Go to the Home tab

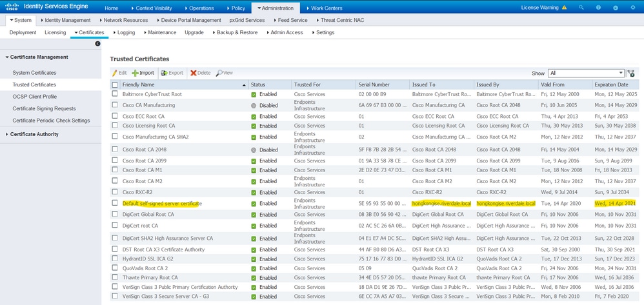click(x=111, y=8)
